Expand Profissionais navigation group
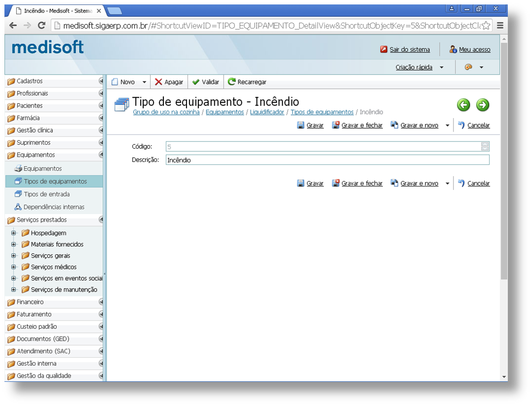The width and height of the screenshot is (532, 406). click(x=54, y=93)
